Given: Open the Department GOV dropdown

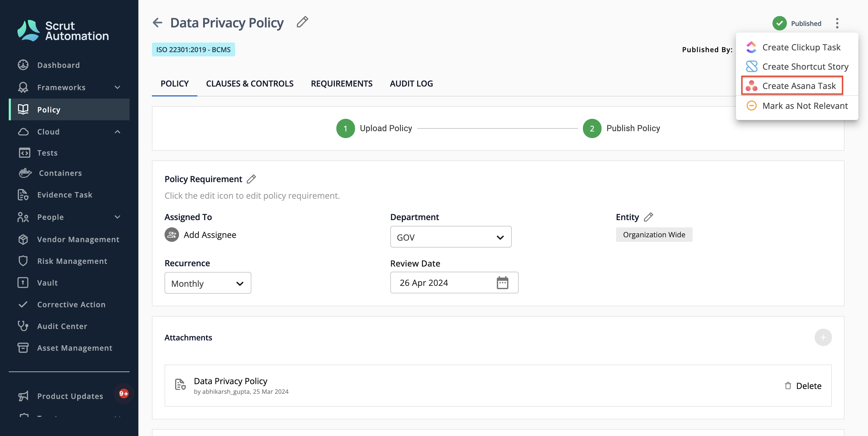Looking at the screenshot, I should click(x=451, y=237).
